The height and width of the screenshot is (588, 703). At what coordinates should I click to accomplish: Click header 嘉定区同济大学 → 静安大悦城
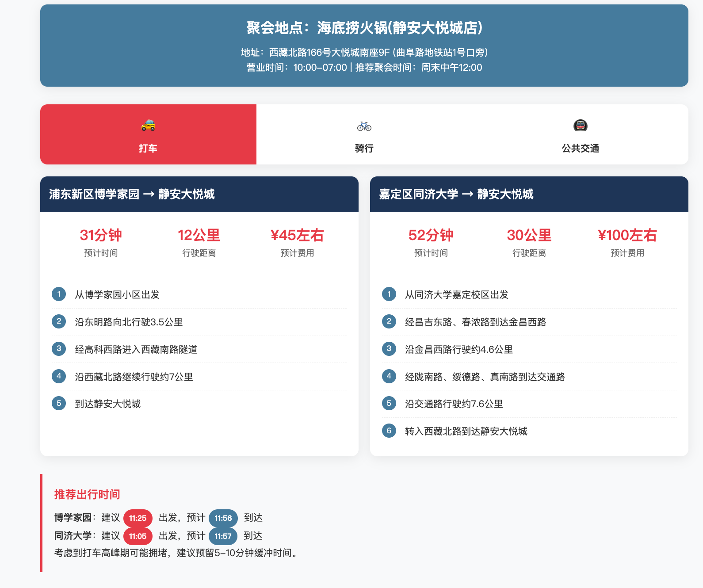tap(529, 194)
